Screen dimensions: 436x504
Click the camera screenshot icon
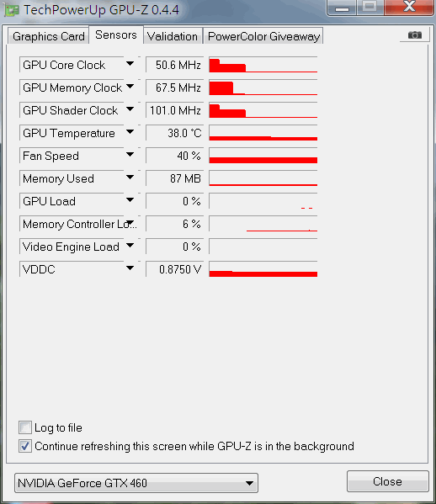click(x=415, y=34)
